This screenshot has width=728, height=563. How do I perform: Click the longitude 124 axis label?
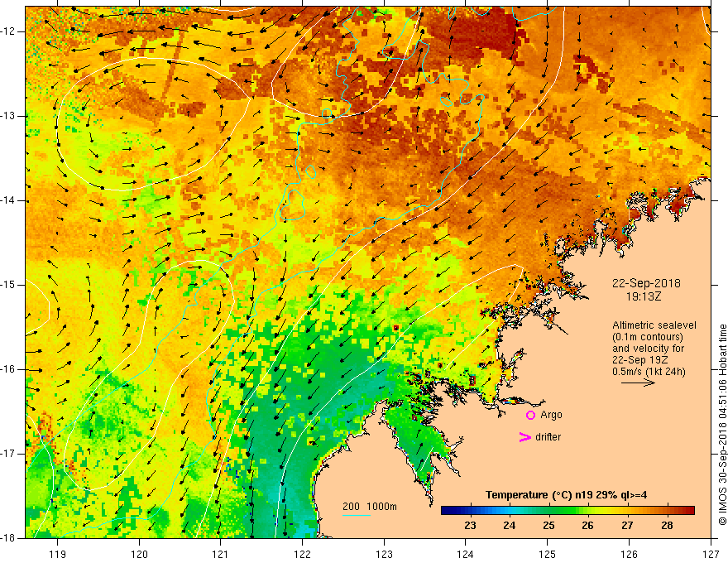[466, 554]
